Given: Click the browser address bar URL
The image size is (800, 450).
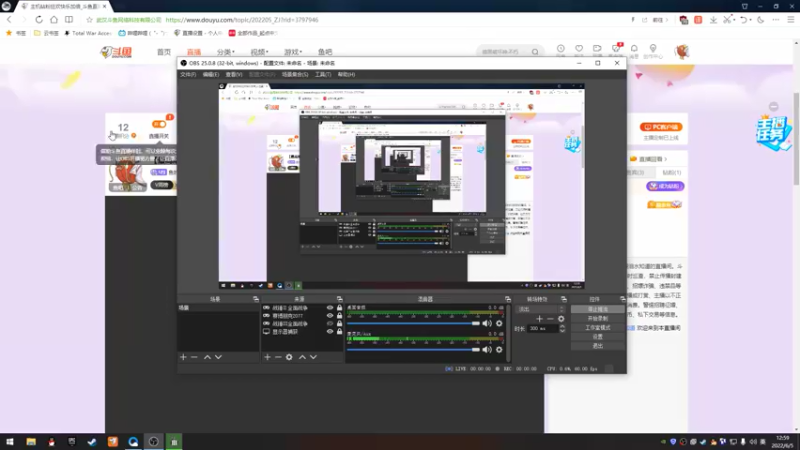Looking at the screenshot, I should click(x=242, y=20).
